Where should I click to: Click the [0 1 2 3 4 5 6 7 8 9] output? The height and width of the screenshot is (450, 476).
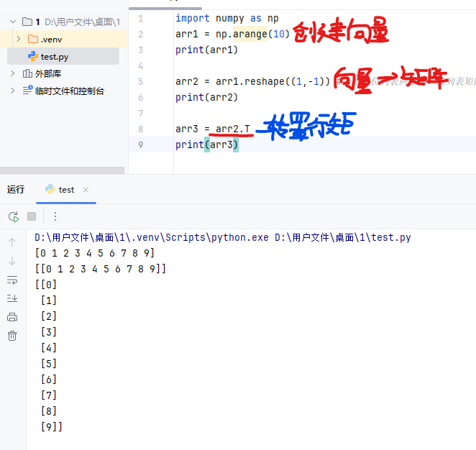[x=95, y=253]
